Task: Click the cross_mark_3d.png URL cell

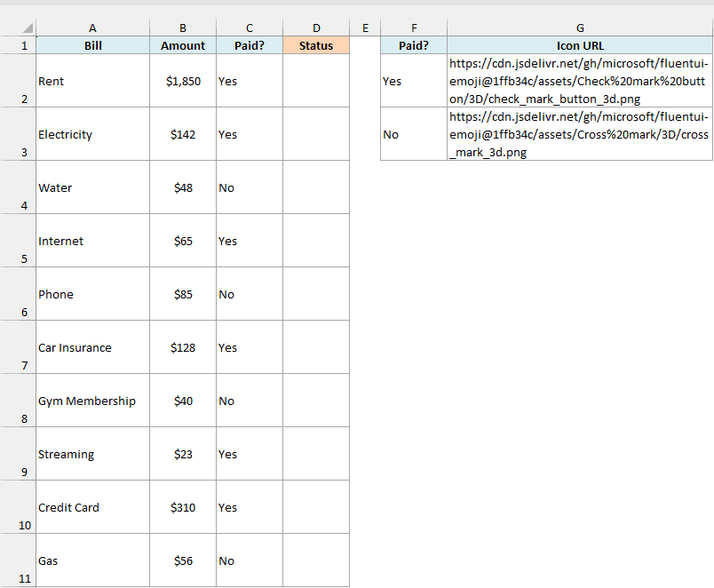Action: [580, 134]
